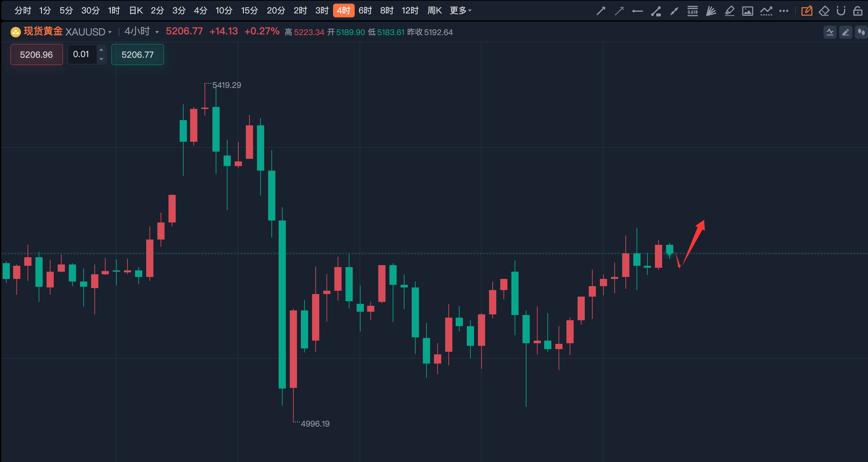Toggle the magnet snap mode

(841, 11)
